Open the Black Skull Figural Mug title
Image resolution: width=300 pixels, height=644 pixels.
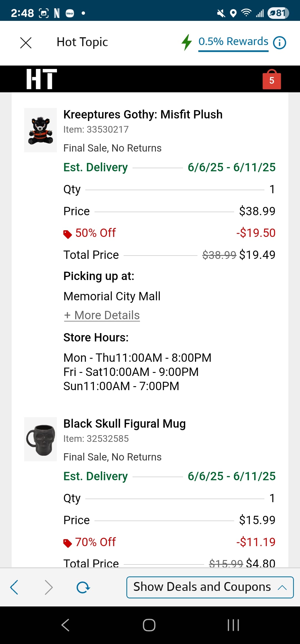(x=124, y=424)
